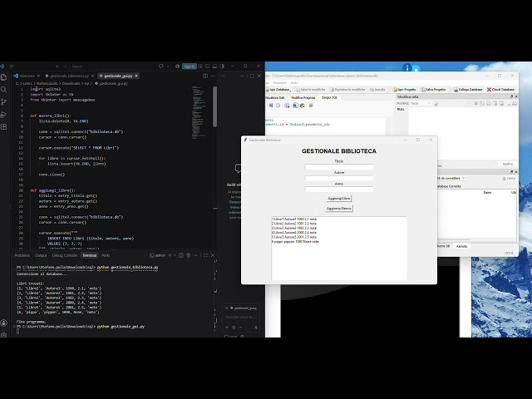Click the gestionale_gui.py chat context chip
This screenshot has width=532, height=399.
point(244,308)
